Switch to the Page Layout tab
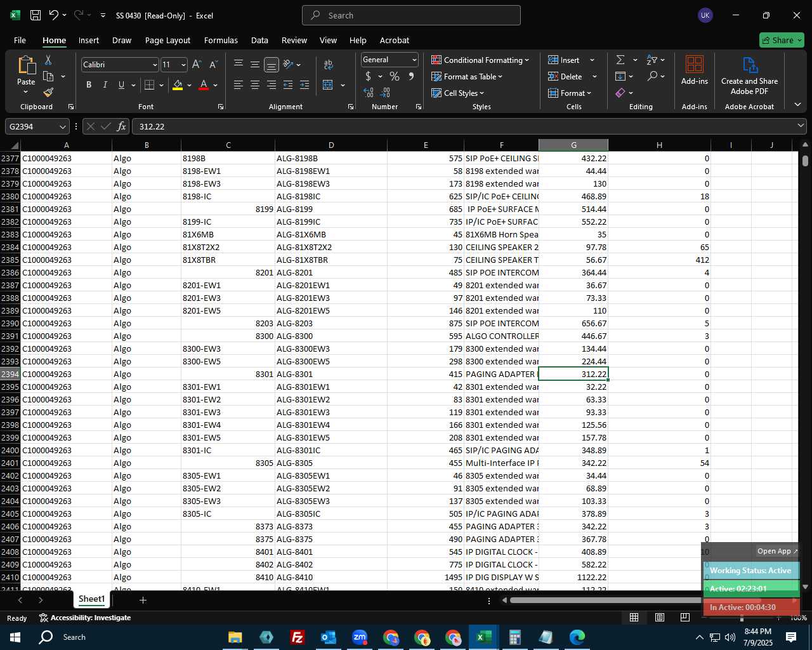Screen dimensions: 812x650 coord(167,40)
